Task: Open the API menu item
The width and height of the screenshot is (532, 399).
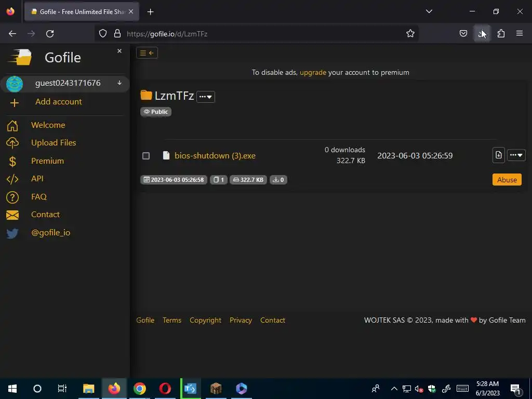Action: (37, 179)
